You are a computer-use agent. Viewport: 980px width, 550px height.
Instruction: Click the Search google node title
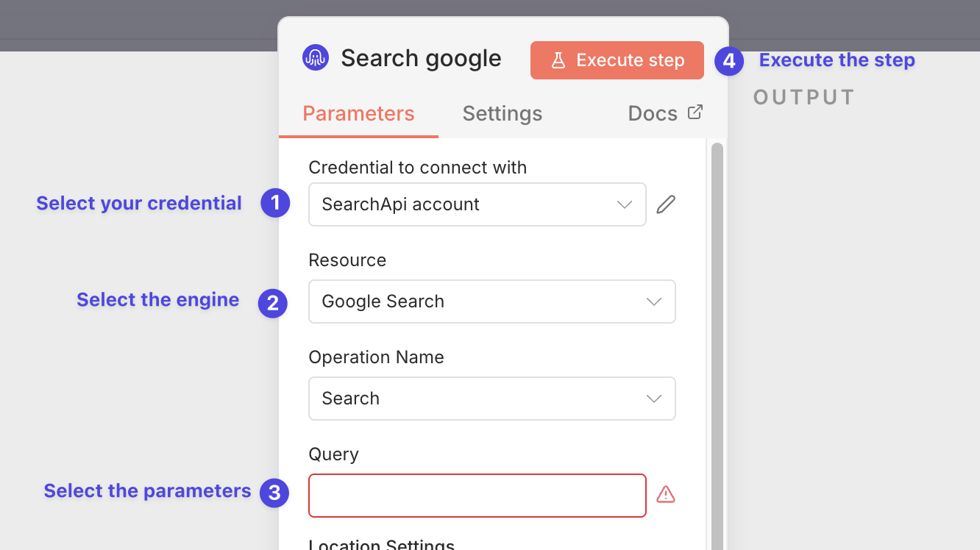421,58
